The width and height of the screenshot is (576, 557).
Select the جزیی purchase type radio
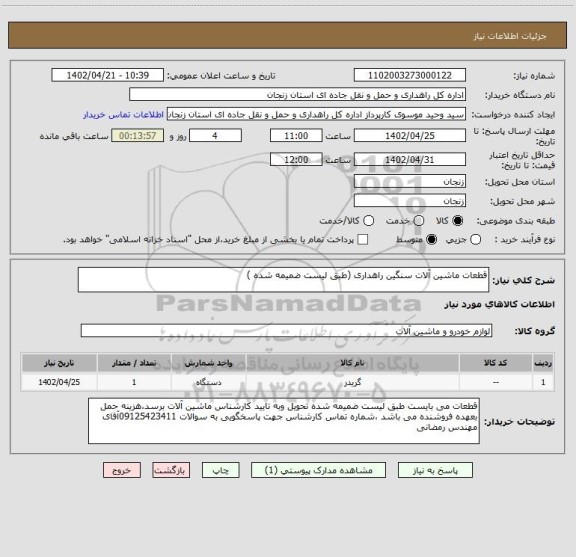475,240
